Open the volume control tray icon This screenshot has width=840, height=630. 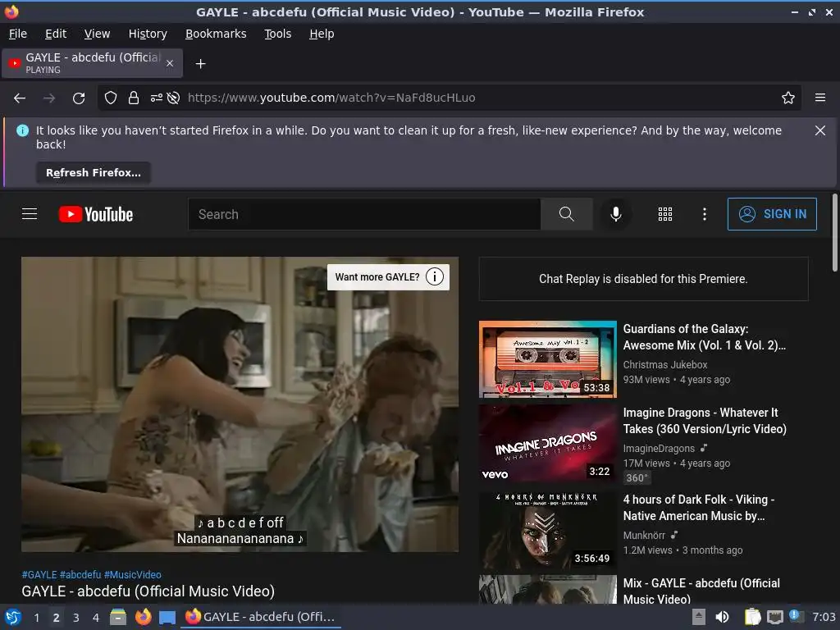[x=722, y=617]
